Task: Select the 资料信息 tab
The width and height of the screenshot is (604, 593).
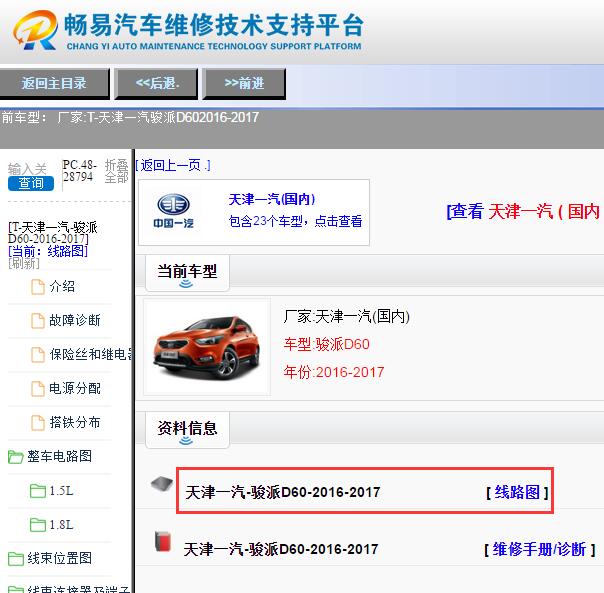Action: coord(187,430)
